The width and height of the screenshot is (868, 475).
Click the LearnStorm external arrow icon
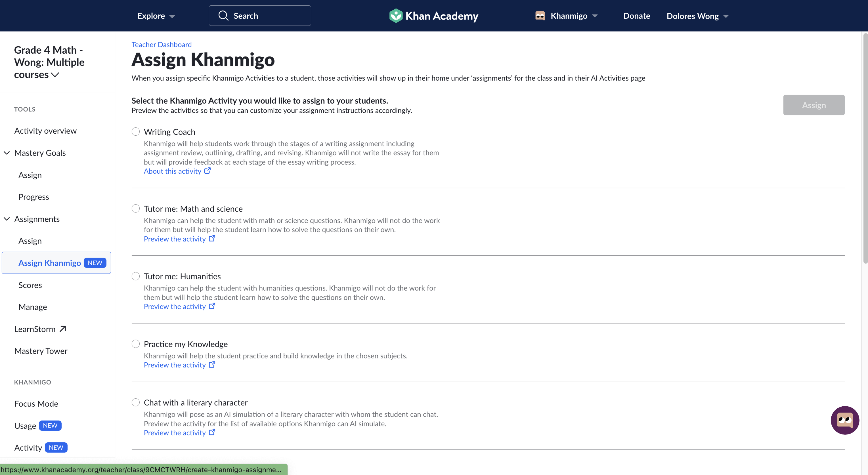(x=63, y=329)
